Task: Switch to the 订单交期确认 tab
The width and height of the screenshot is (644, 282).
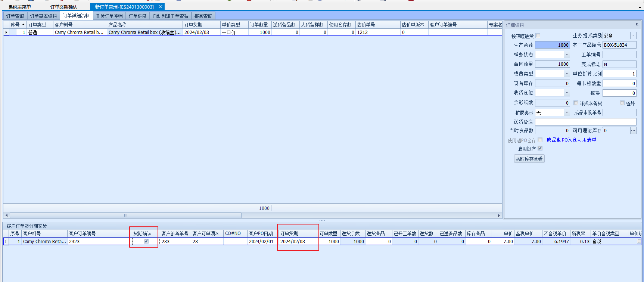Action: [64, 7]
